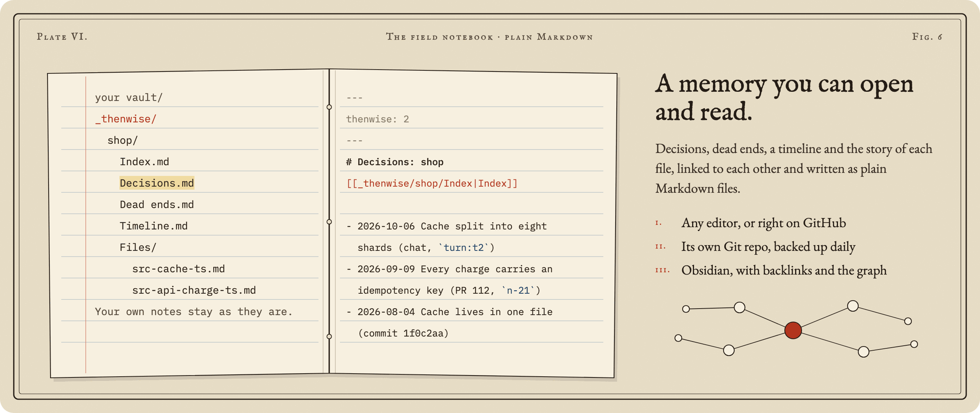Click '2026-08-04 Cache lives in one file'
The width and height of the screenshot is (980, 413).
455,312
